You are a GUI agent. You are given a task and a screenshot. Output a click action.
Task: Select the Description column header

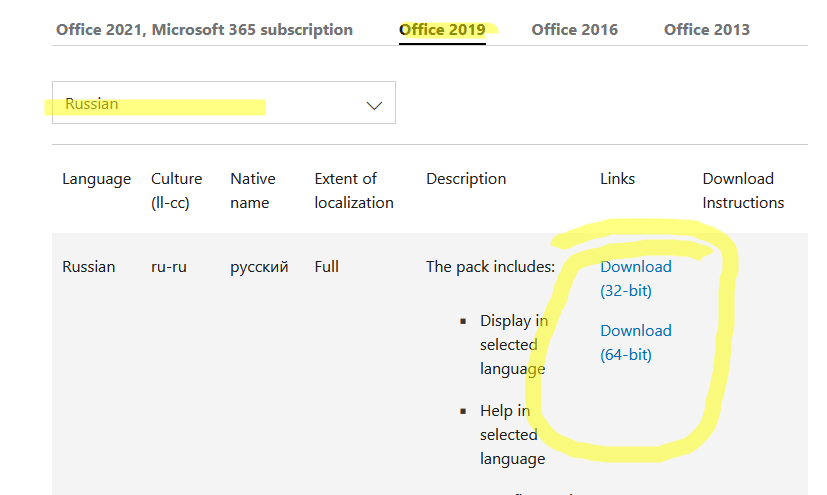tap(466, 179)
